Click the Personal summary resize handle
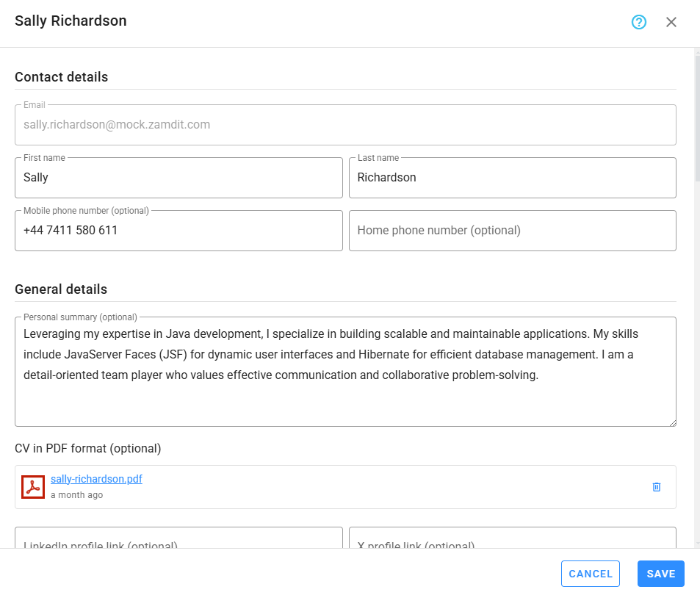Viewport: 700px width, 595px height. (672, 422)
